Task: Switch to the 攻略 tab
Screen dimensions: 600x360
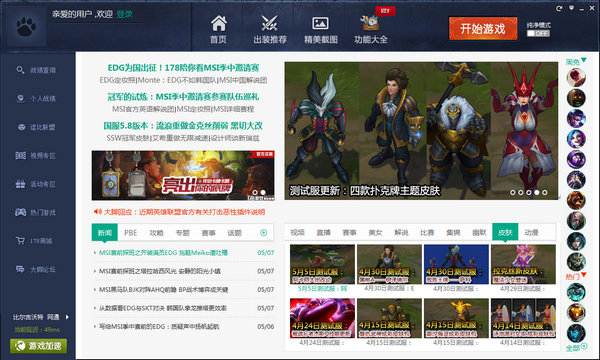Action: (157, 233)
